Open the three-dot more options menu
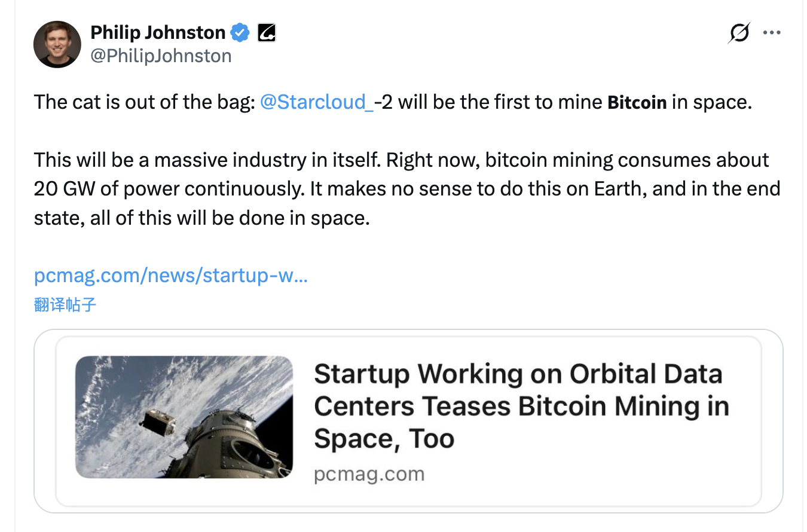This screenshot has width=807, height=532. (772, 33)
